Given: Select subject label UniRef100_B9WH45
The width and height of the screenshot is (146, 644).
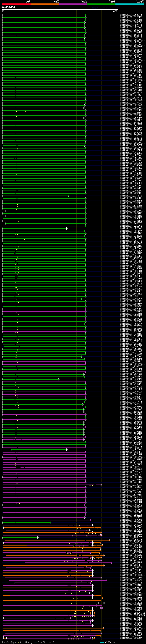Looking at the screenshot, I should [x=131, y=394].
